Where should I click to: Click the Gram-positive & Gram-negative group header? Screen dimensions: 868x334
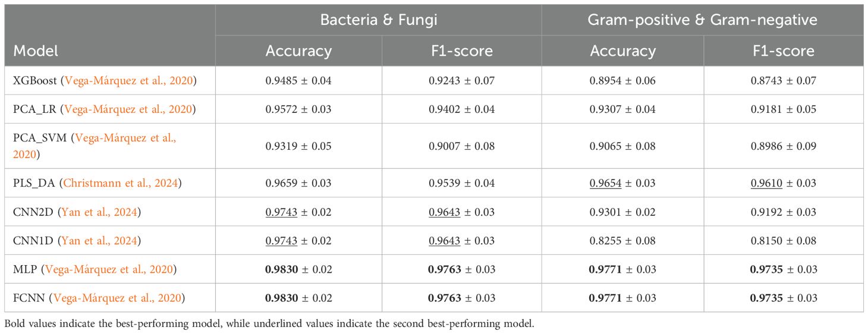(x=702, y=20)
